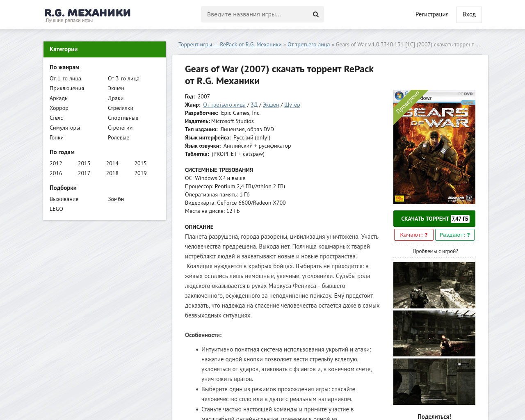Click the Раздают seeders counter
Screen dimensions: 525x420
[455, 235]
